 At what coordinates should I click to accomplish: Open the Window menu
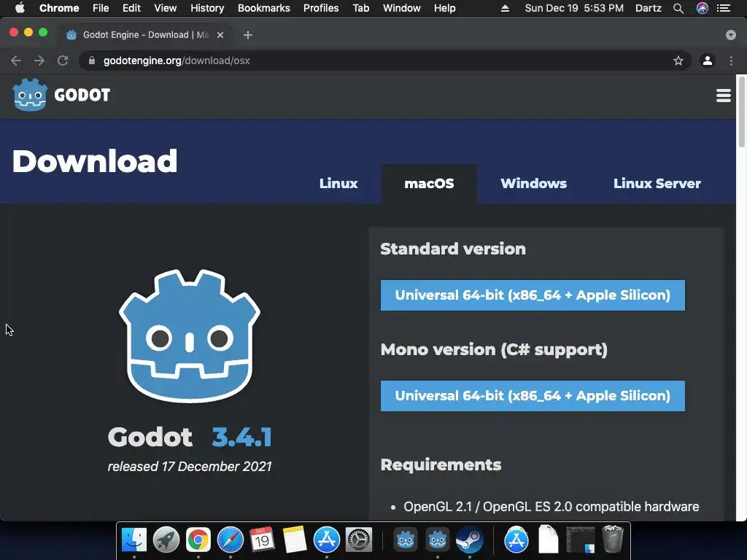click(x=402, y=8)
